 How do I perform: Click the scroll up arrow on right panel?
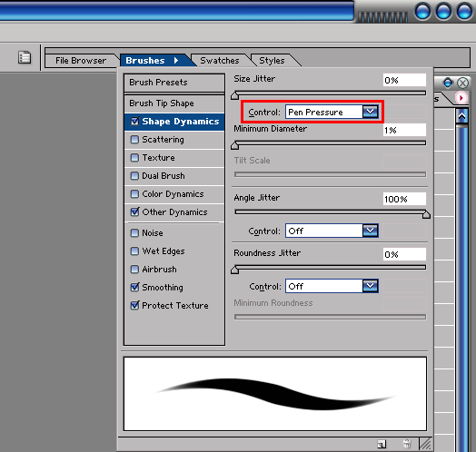pos(461,117)
